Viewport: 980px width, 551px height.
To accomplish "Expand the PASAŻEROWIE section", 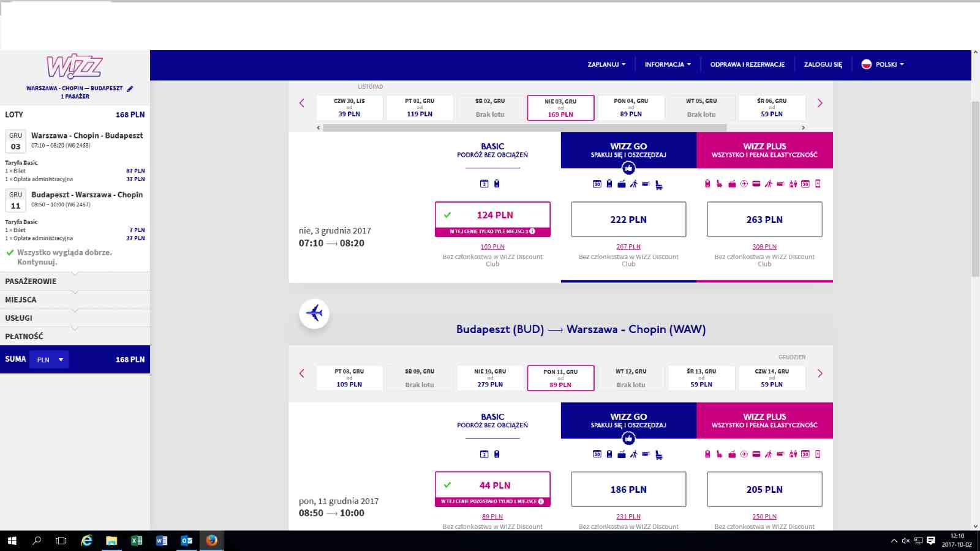I will pos(75,281).
